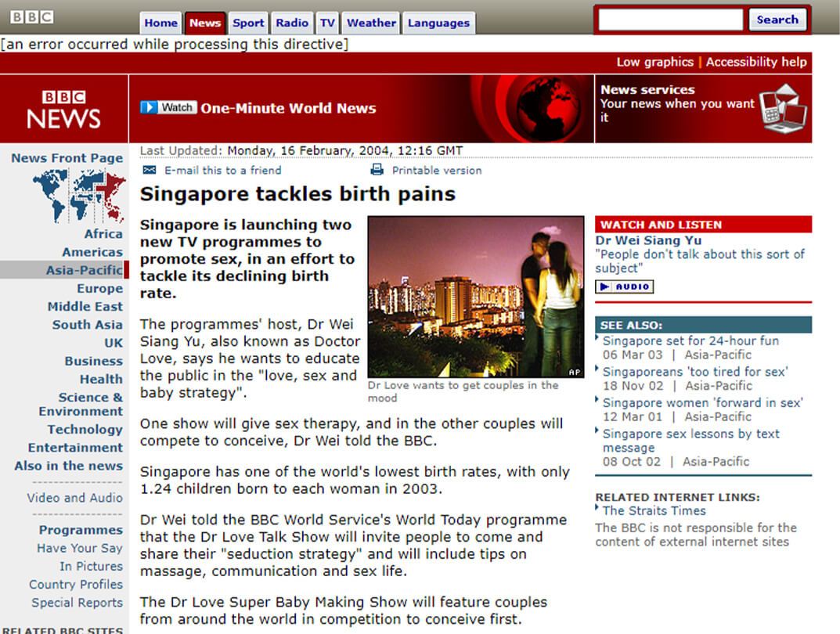Screen dimensions: 840x634
Task: Open Singapore sex lessons by text message
Action: click(691, 441)
